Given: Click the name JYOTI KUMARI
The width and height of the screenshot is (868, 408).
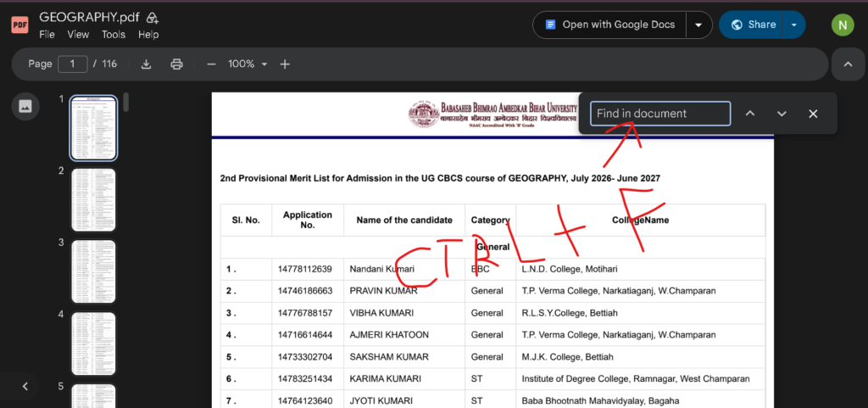Looking at the screenshot, I should [381, 401].
